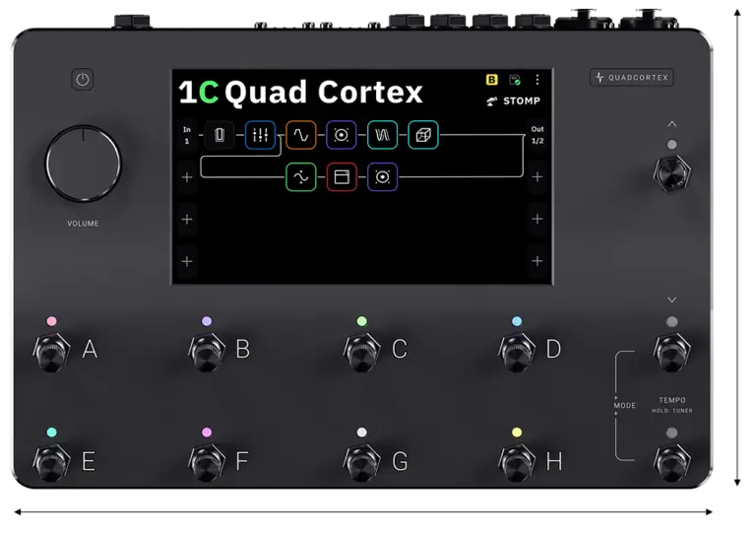Tap the Out 1/2 output block

click(x=537, y=135)
